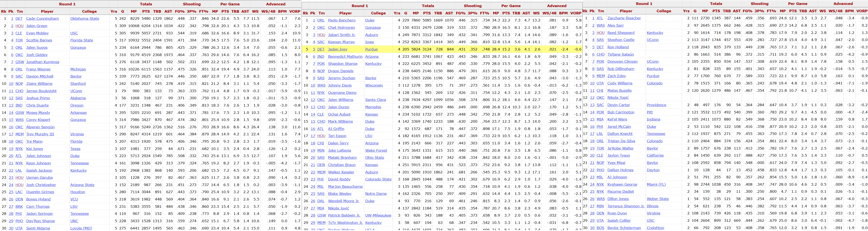
Task: Open Zaccharie Risacher's player page
Action: point(624,18)
